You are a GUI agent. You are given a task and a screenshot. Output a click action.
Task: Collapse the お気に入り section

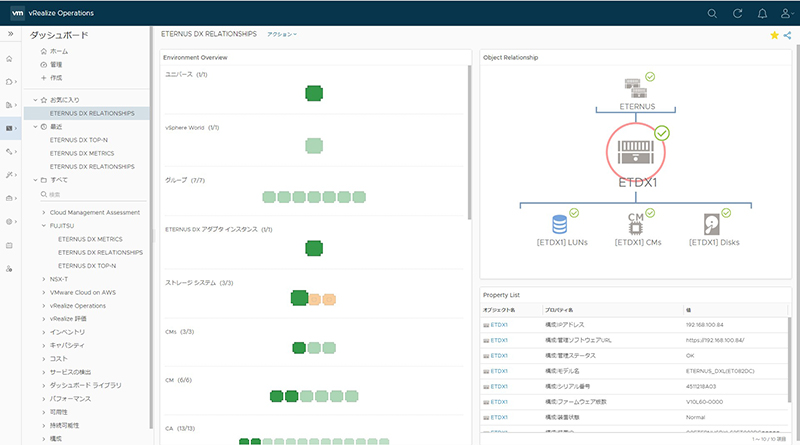pyautogui.click(x=35, y=100)
